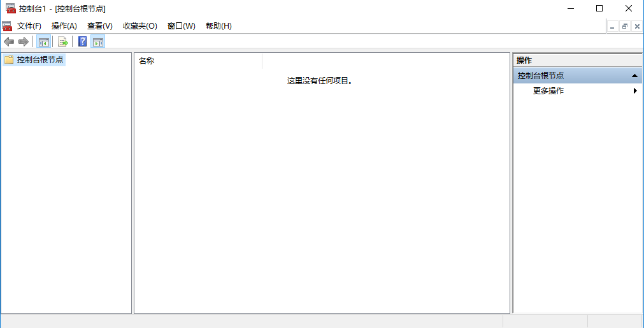Open the 文件(F) menu
The width and height of the screenshot is (644, 328).
tap(29, 26)
